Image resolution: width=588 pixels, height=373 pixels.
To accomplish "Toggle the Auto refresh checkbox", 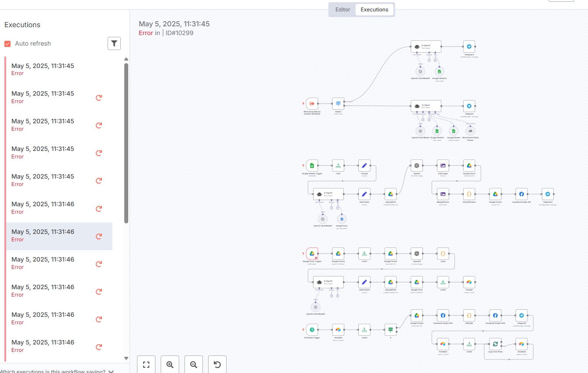I will point(7,43).
